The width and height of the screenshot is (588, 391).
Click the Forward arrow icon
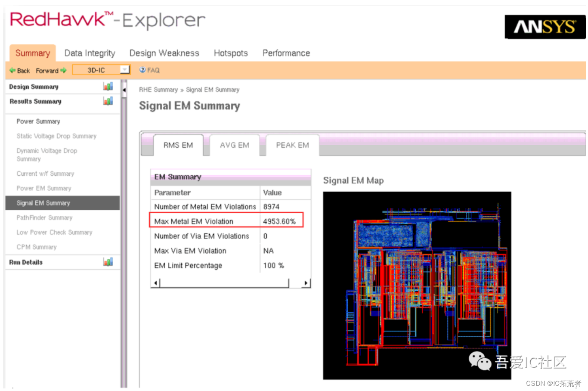[x=64, y=70]
